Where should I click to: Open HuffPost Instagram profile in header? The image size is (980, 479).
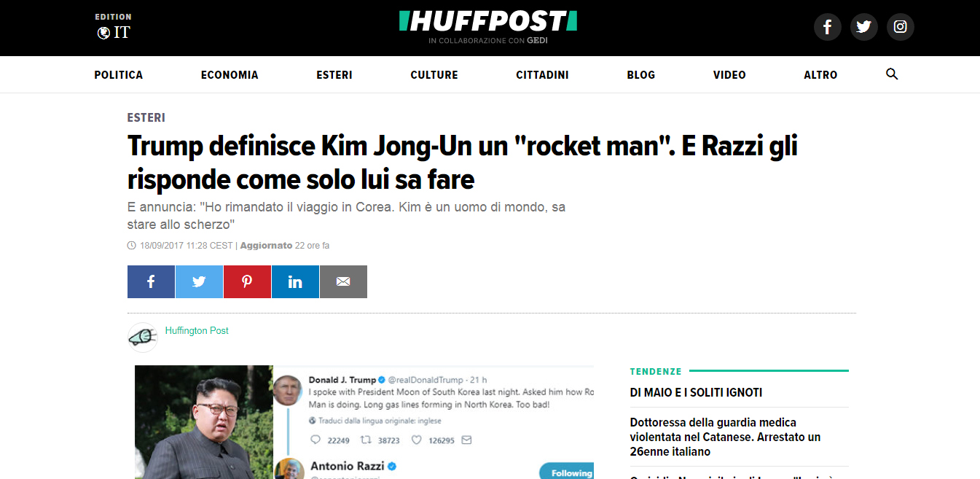click(x=901, y=27)
